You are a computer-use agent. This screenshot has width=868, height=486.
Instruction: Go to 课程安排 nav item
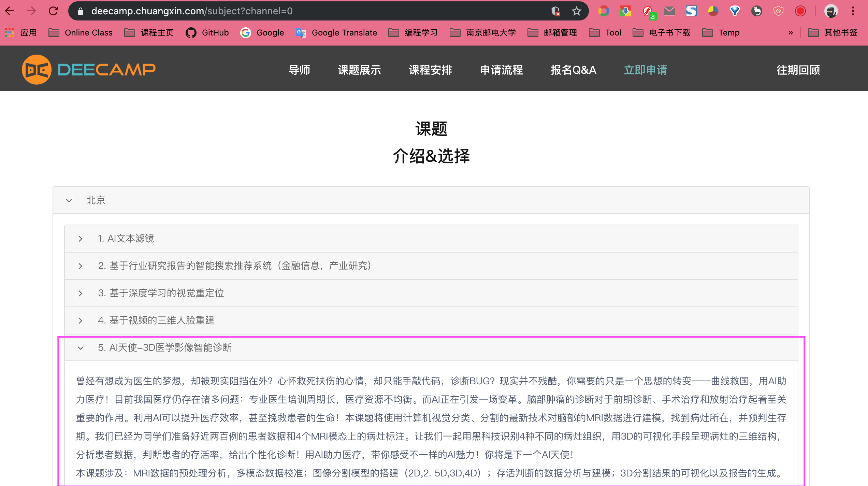point(430,70)
